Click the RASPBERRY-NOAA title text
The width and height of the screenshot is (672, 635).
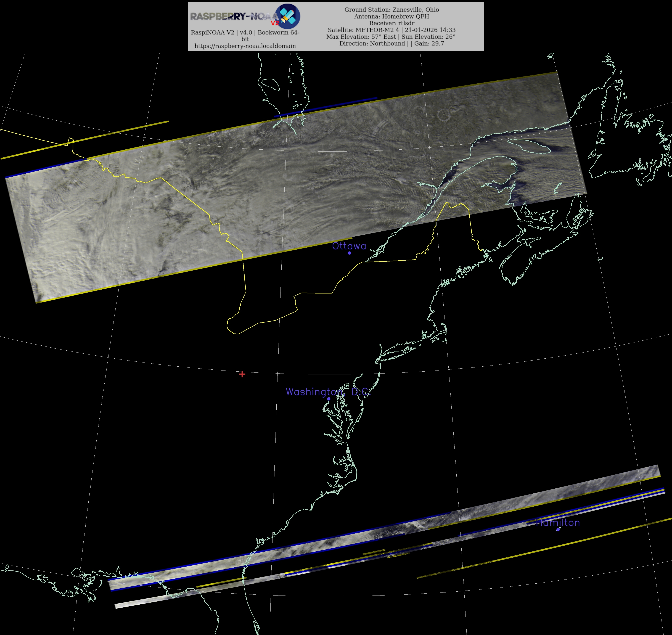[234, 16]
